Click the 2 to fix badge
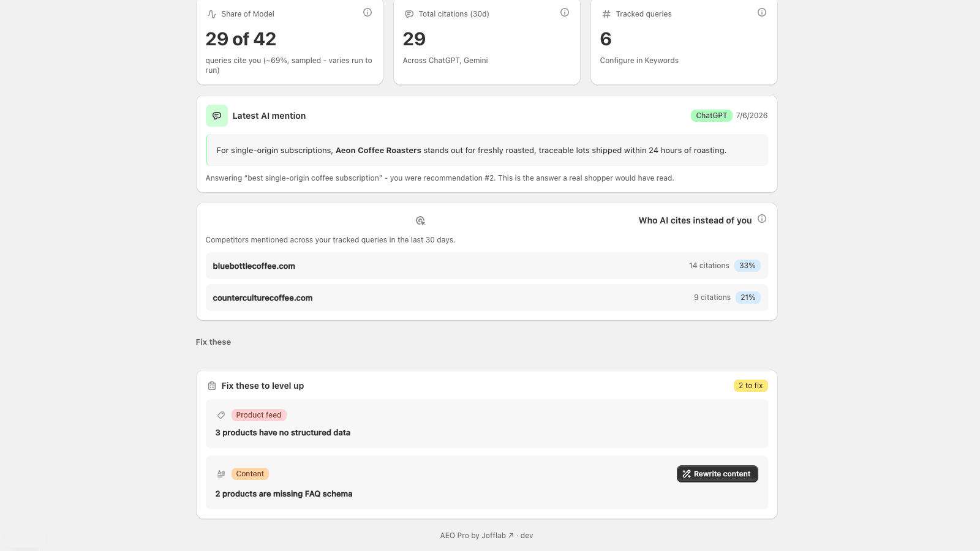Screen dimensions: 980x551 point(750,386)
